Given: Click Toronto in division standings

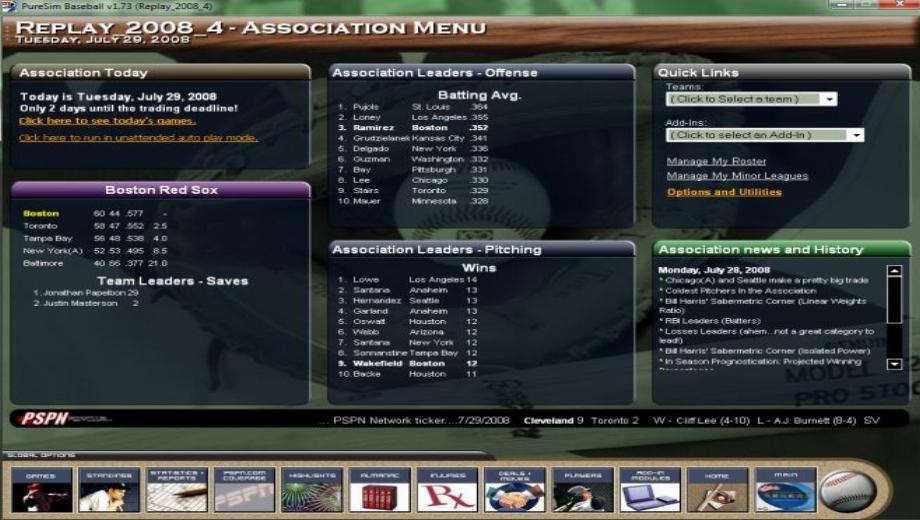Looking at the screenshot, I should click(x=40, y=226).
